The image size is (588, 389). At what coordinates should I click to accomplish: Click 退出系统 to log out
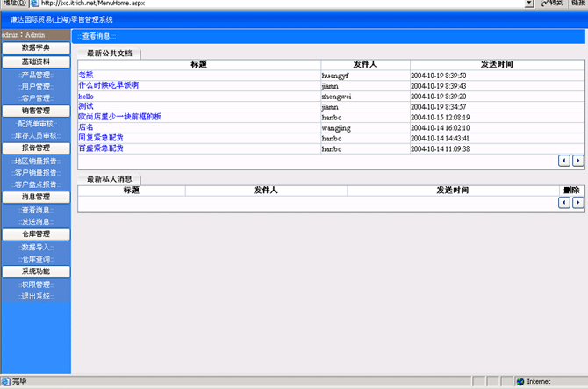pyautogui.click(x=35, y=297)
